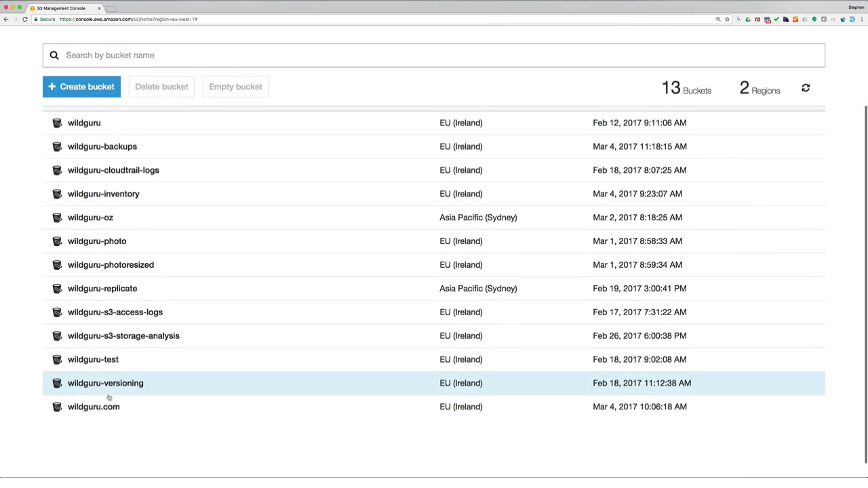Open a new browser tab
868x488 pixels.
coord(112,8)
